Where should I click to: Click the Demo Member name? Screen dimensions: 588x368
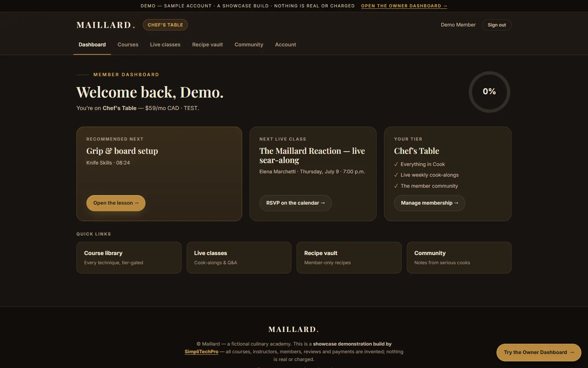(x=458, y=25)
